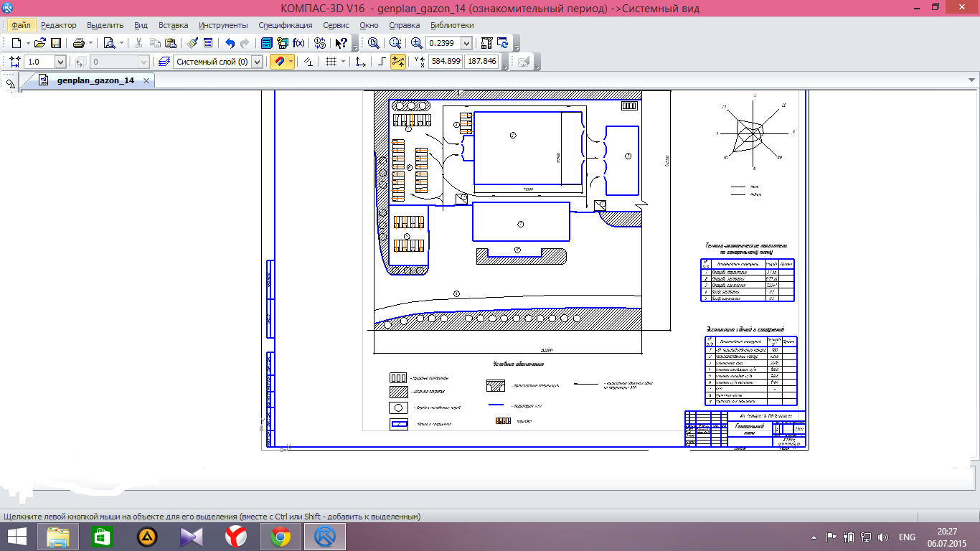Show hidden tray icons arrow
This screenshot has width=980, height=551.
coord(814,537)
